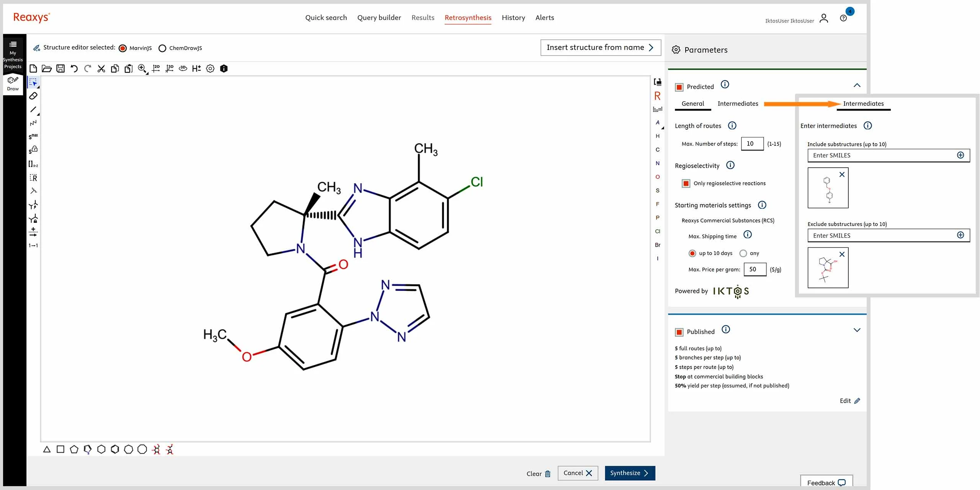Select ChemDrawJS structure editor radio
980x490 pixels.
coord(162,48)
